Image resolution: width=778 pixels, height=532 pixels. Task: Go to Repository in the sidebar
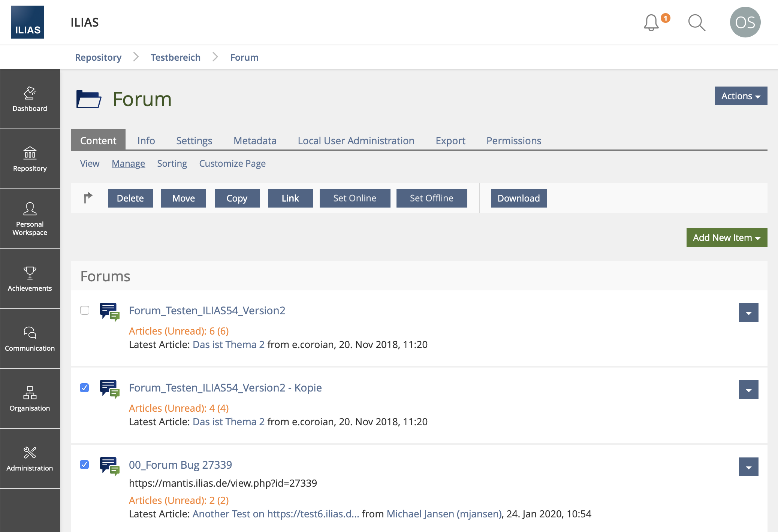[30, 159]
